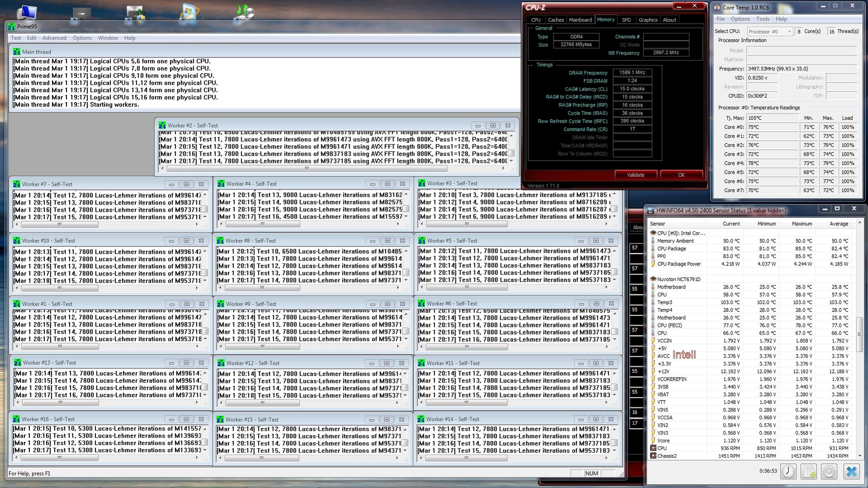The image size is (868, 488).
Task: Click Worker #7 horizontal scrollbar thumb
Action: [x=59, y=224]
